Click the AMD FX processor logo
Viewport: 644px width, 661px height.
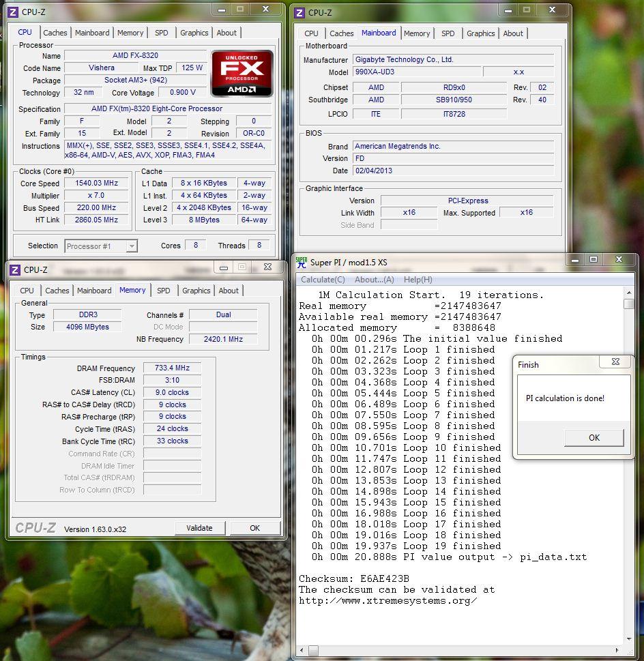coord(242,74)
